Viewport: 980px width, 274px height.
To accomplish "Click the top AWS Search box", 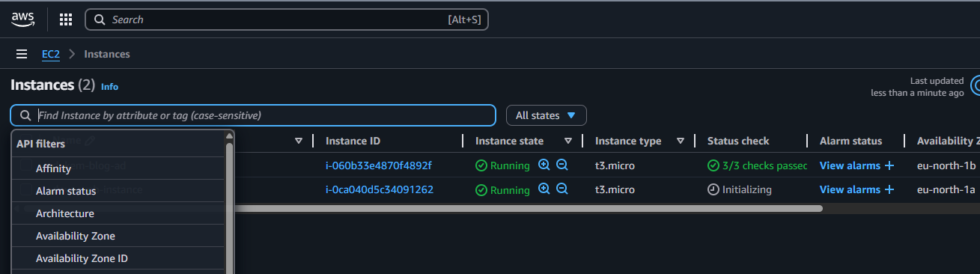I will coord(287,19).
